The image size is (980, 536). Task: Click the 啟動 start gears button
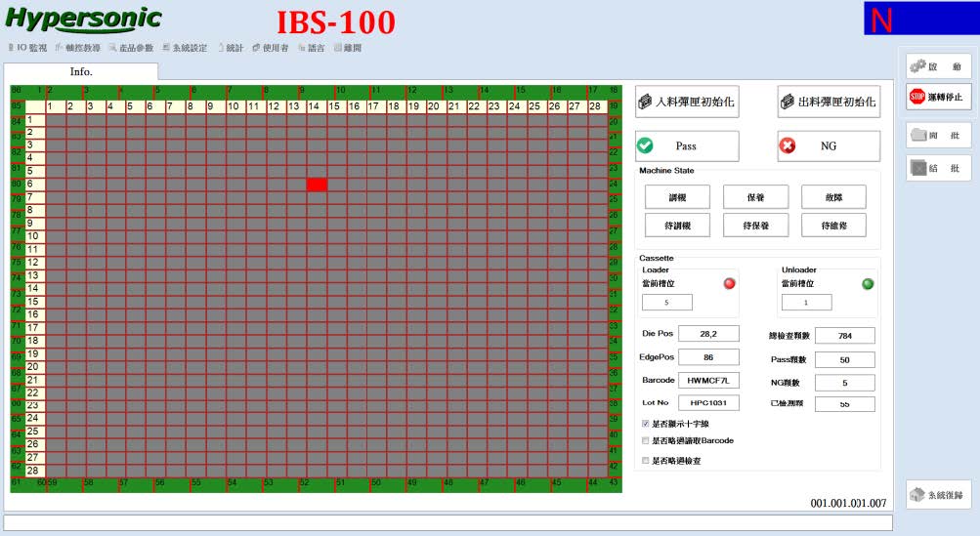(x=938, y=66)
